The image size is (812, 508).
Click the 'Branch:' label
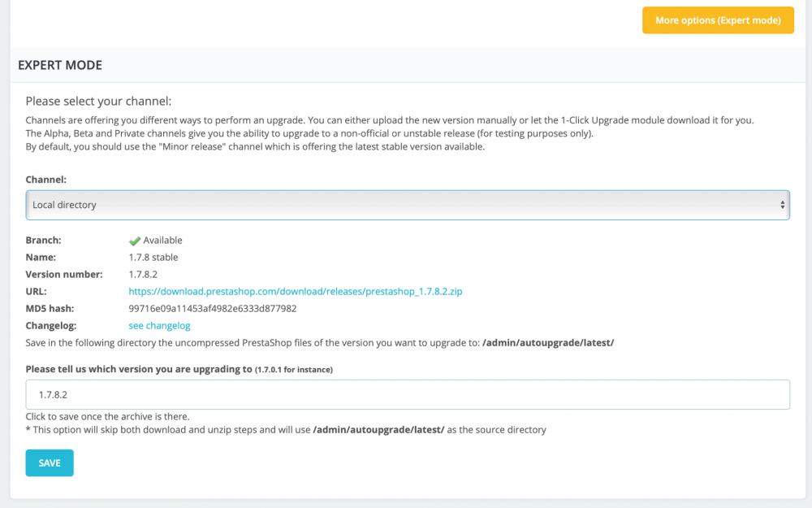43,241
